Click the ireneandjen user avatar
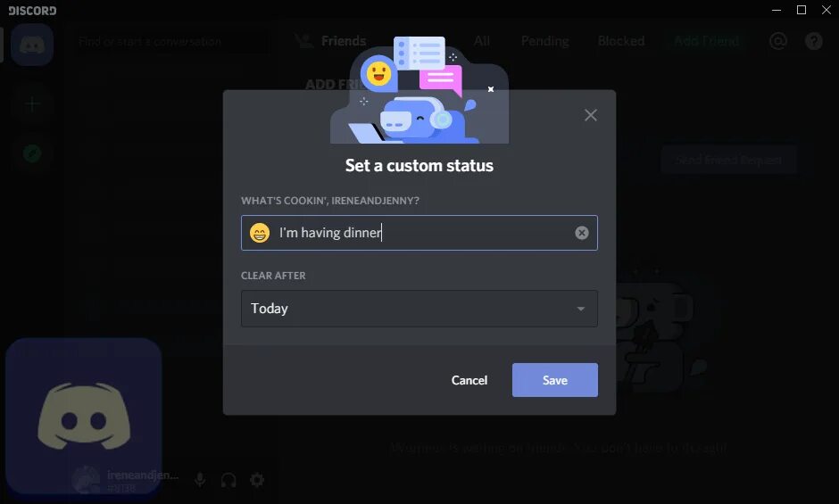Viewport: 839px width, 504px height. [x=87, y=480]
